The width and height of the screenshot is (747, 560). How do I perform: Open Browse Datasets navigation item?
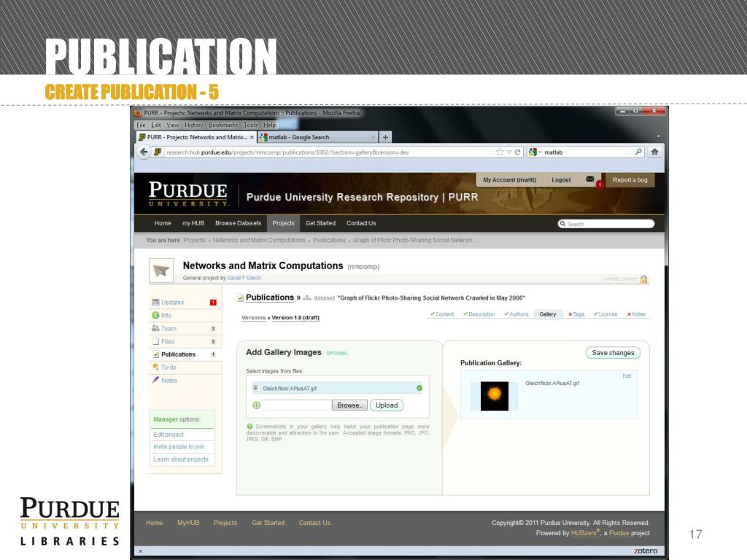pos(239,223)
